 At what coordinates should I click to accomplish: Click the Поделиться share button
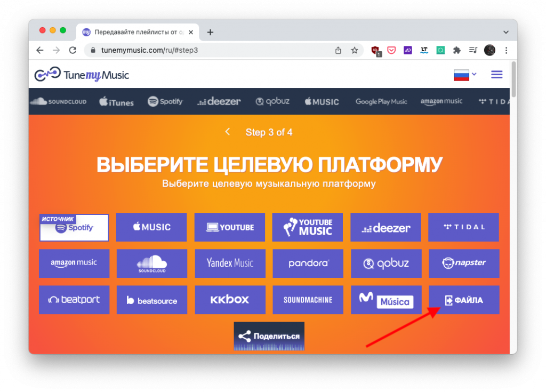click(269, 336)
